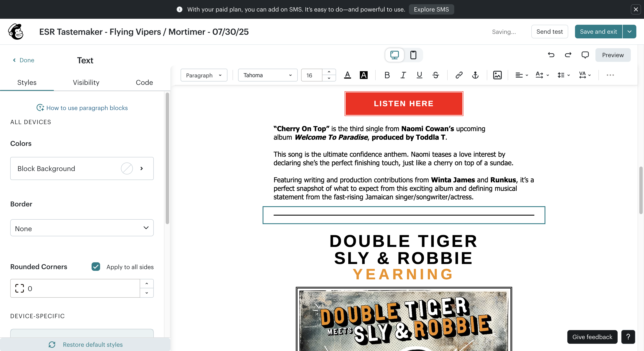Click the Mailchimp logo icon
Viewport: 644px width, 351px height.
click(x=16, y=32)
